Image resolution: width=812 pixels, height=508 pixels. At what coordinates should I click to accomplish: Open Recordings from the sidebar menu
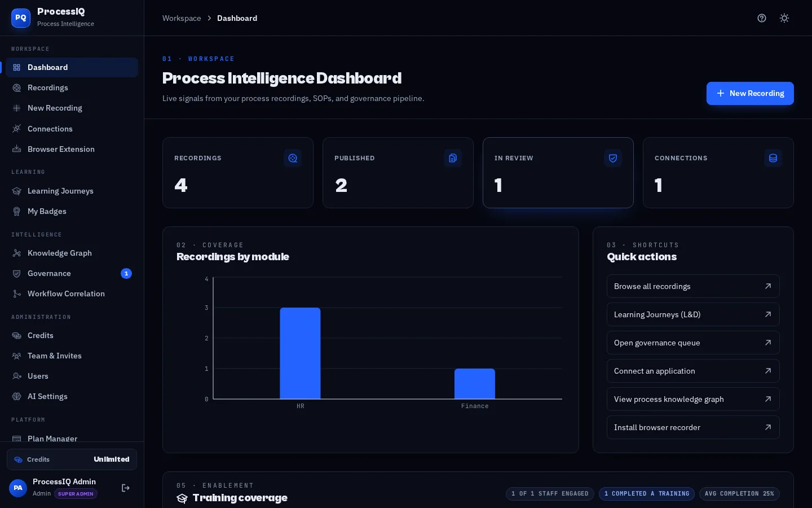pyautogui.click(x=72, y=87)
